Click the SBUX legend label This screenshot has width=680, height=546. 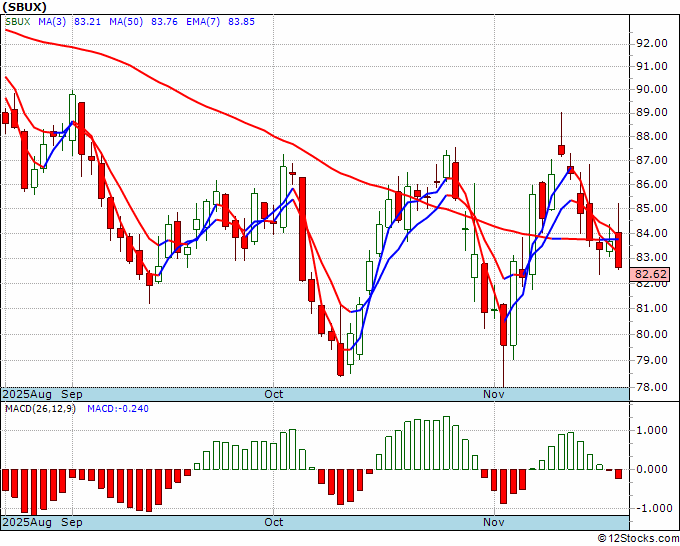click(x=18, y=22)
